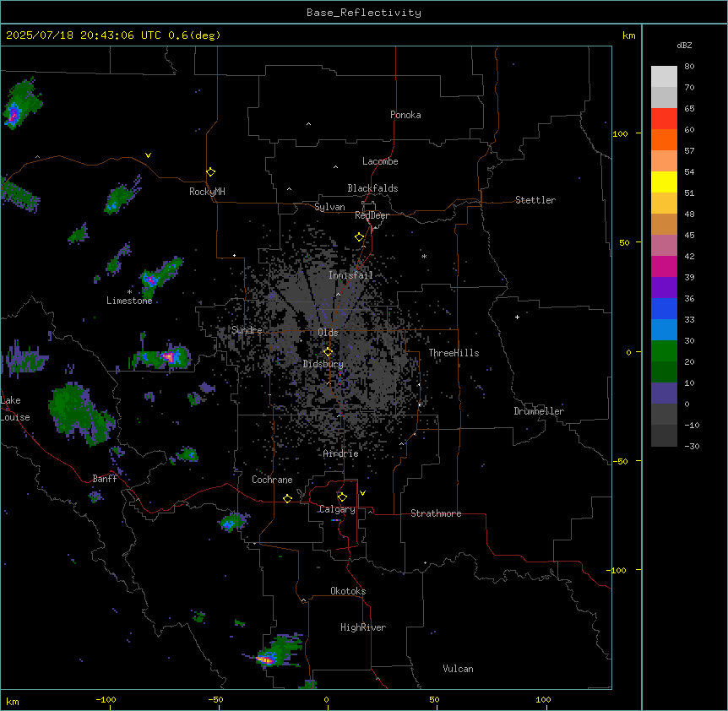Viewport: 728px width, 711px height.
Task: Click the magenta swatch in the dBZ legend
Action: pyautogui.click(x=664, y=266)
